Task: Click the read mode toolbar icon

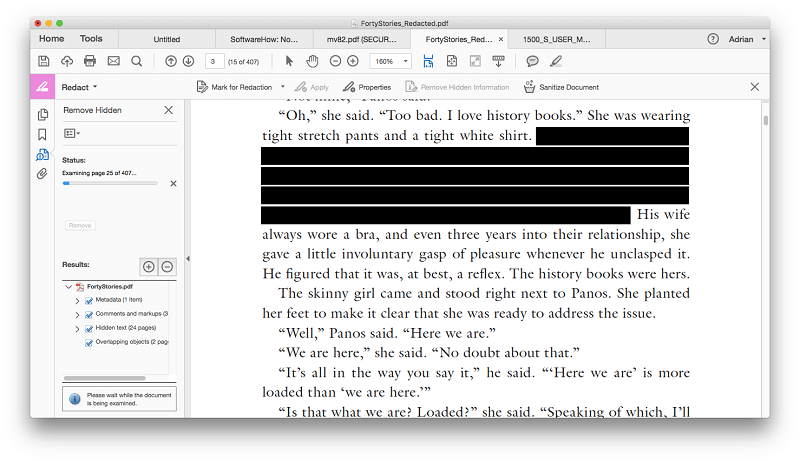Action: 498,61
